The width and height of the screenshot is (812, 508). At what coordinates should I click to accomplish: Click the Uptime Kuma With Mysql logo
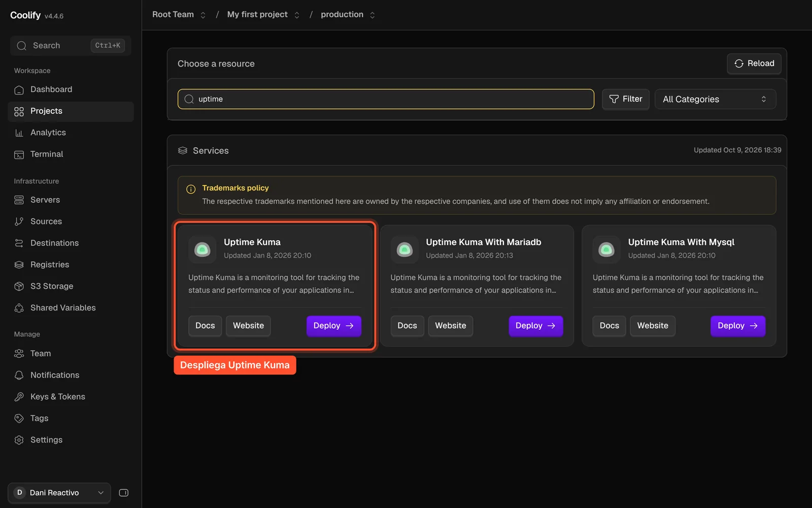tap(606, 249)
